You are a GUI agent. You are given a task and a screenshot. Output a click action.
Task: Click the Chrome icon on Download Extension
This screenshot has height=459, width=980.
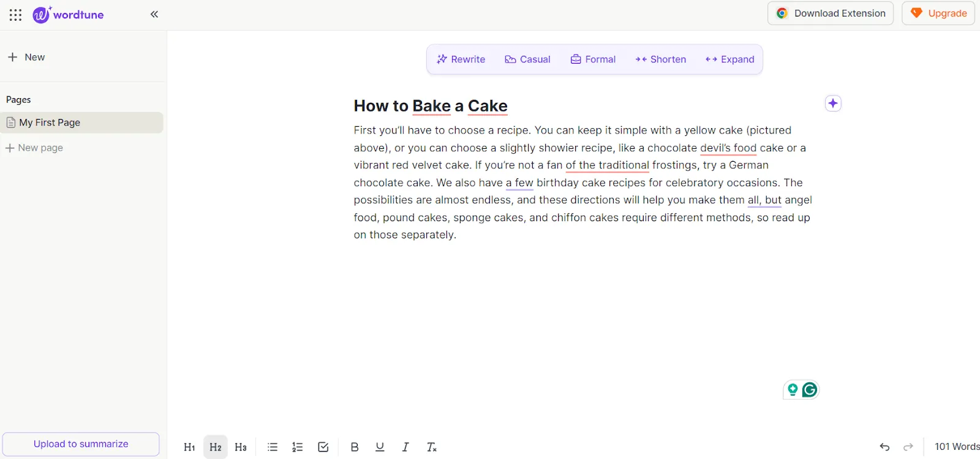(782, 13)
